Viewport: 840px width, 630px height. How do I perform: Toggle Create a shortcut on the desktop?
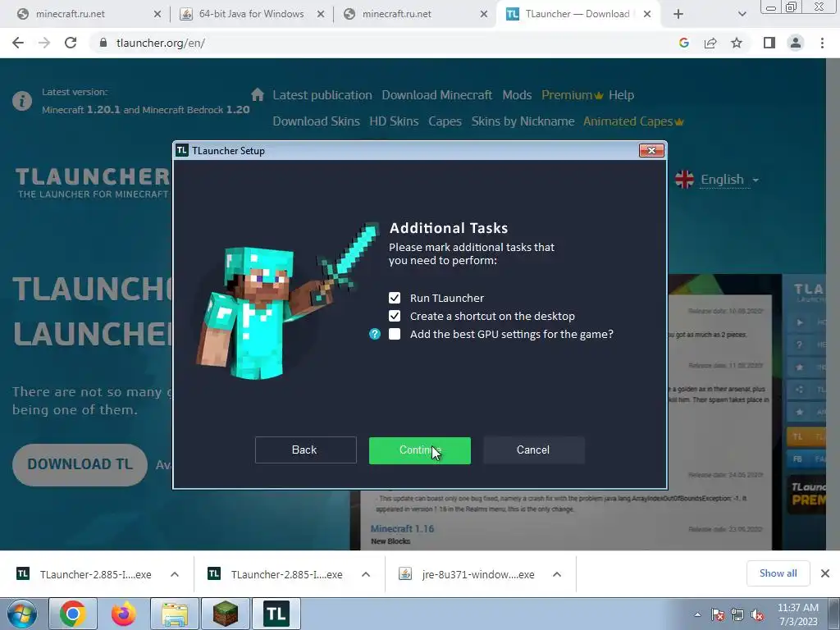coord(395,316)
